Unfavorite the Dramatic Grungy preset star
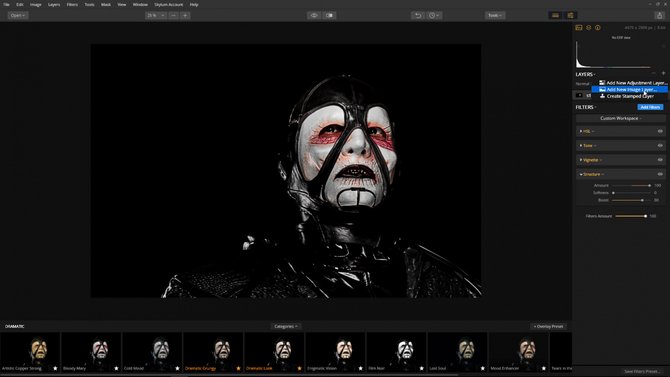This screenshot has width=670, height=377. [x=238, y=368]
